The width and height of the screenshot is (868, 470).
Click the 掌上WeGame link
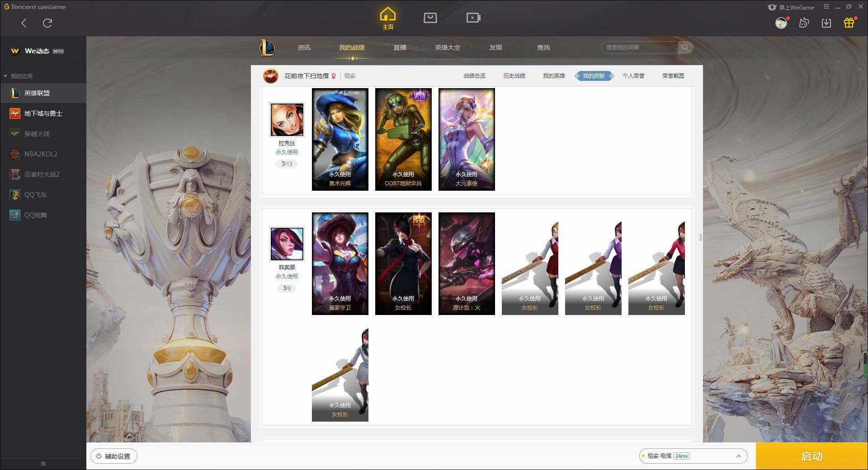(791, 7)
